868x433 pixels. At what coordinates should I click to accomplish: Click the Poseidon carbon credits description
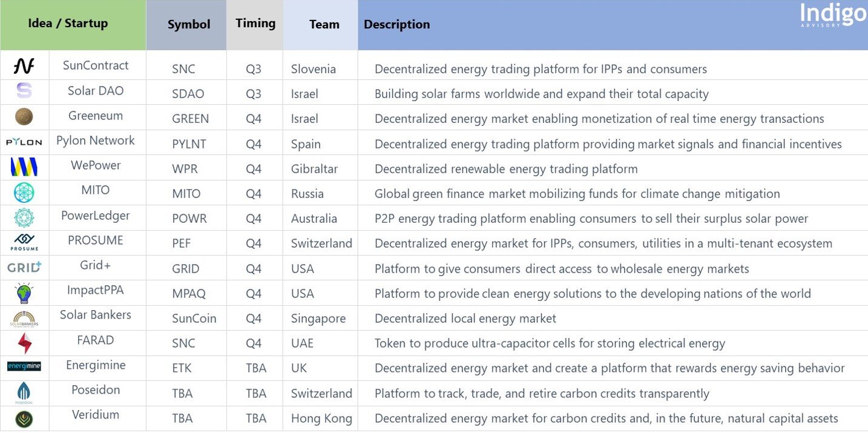point(542,394)
